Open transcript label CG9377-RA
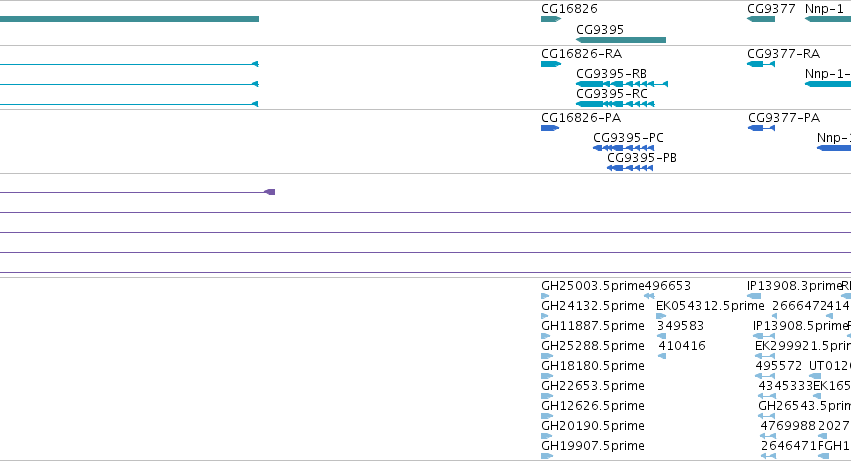The width and height of the screenshot is (851, 461). (x=783, y=54)
